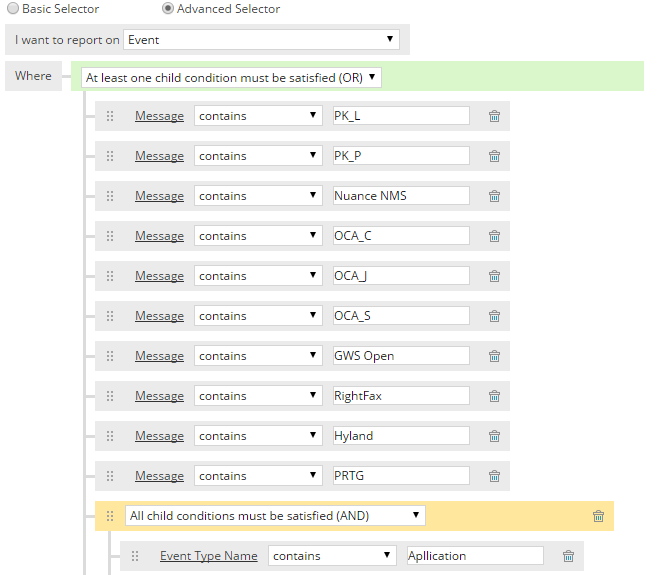
Task: Select the Basic Selector radio button
Action: (x=13, y=8)
